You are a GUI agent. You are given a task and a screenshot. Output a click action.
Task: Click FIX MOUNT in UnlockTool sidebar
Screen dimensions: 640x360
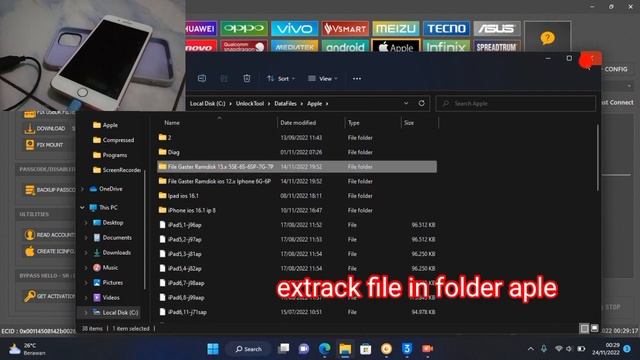point(44,145)
